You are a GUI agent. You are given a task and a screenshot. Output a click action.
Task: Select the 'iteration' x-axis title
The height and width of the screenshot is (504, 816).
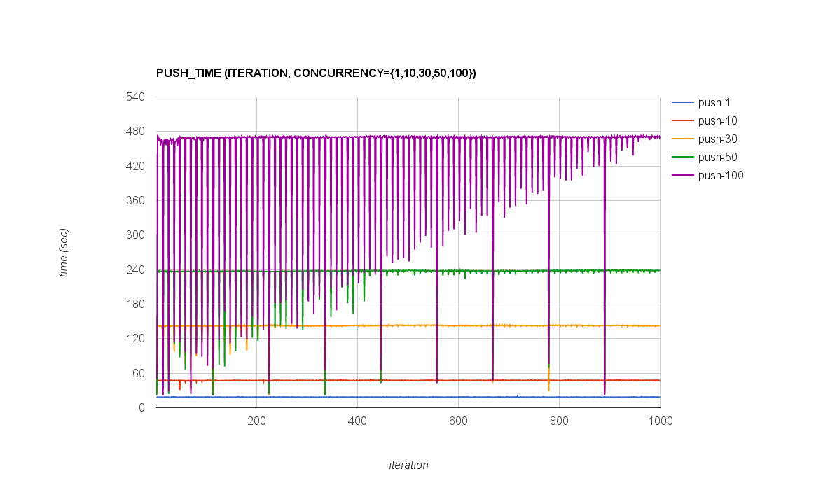408,465
